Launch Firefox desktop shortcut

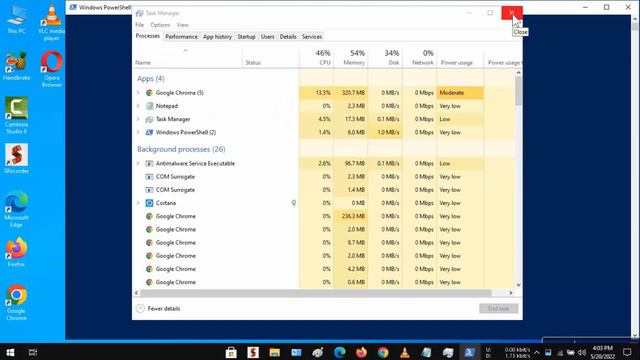(16, 252)
